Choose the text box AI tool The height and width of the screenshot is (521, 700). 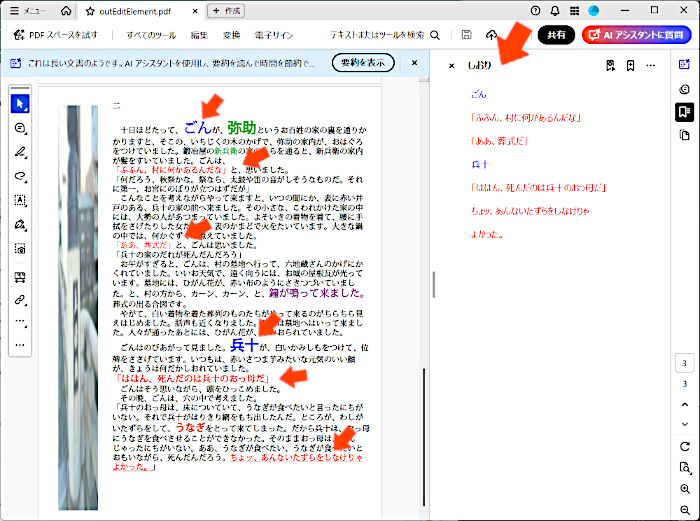tap(20, 200)
